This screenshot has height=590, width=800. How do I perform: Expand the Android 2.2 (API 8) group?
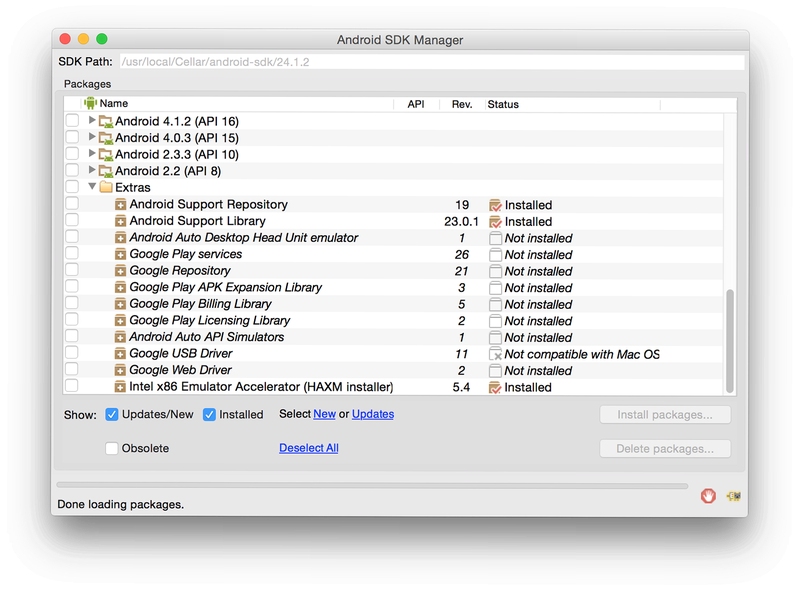click(92, 170)
